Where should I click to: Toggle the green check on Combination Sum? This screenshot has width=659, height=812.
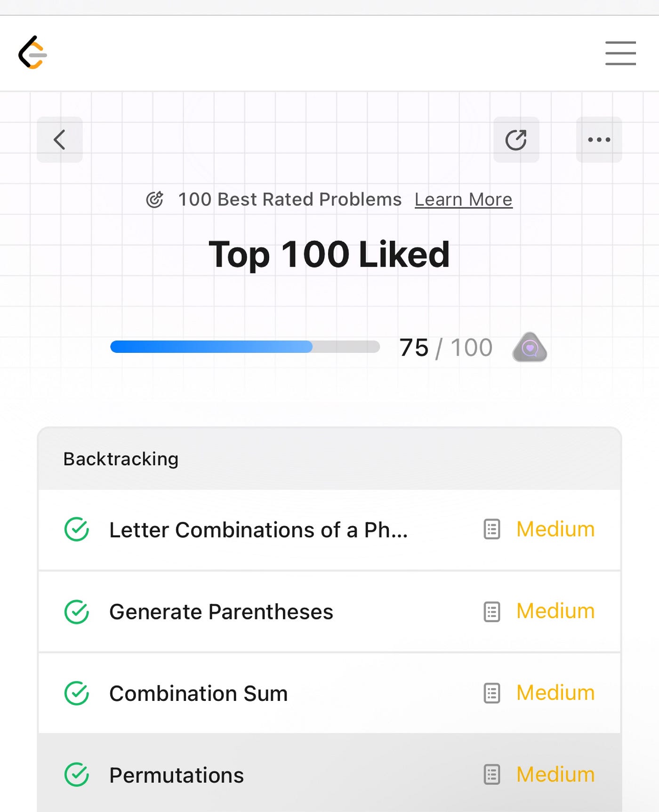pyautogui.click(x=77, y=693)
